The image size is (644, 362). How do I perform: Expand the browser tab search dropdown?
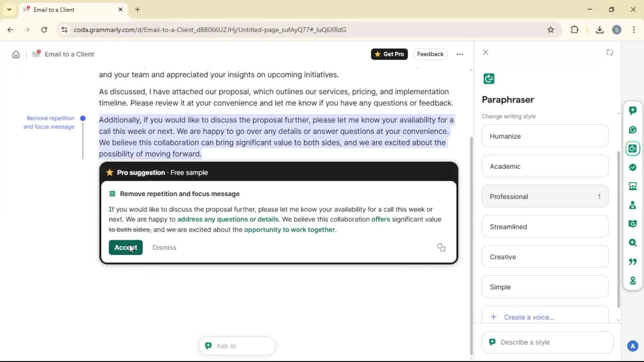pyautogui.click(x=9, y=9)
